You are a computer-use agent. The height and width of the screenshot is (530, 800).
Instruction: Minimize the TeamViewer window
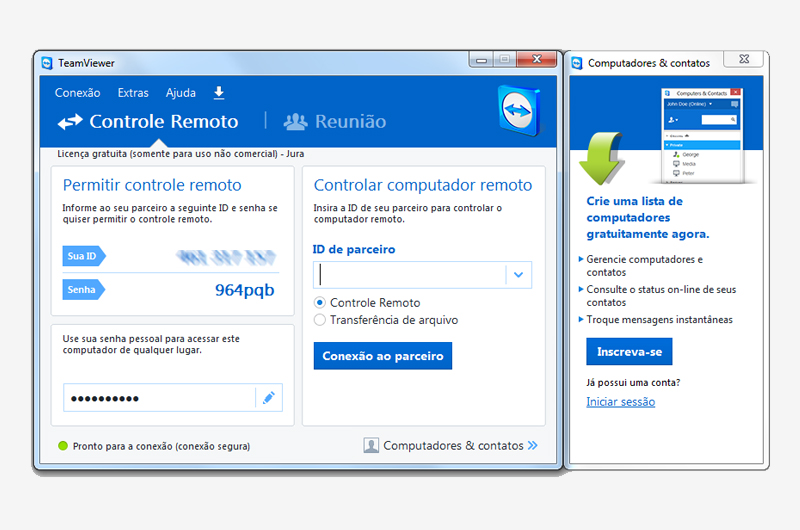[x=481, y=60]
